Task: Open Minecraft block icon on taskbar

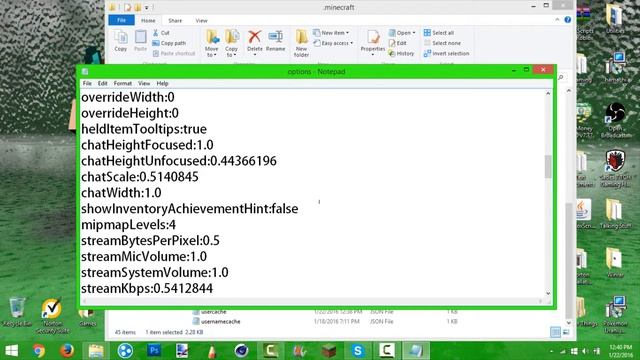Action: [x=329, y=351]
